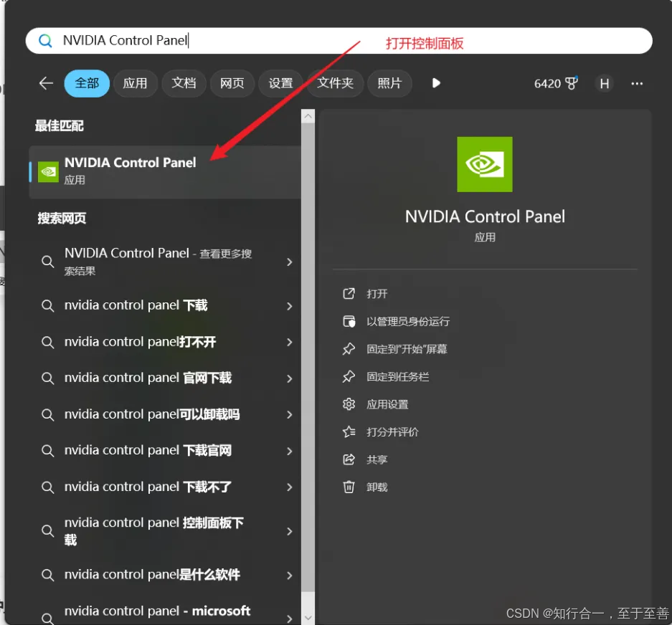672x625 pixels.
Task: Click the shield icon beside 以管理员身份运行
Action: point(349,321)
